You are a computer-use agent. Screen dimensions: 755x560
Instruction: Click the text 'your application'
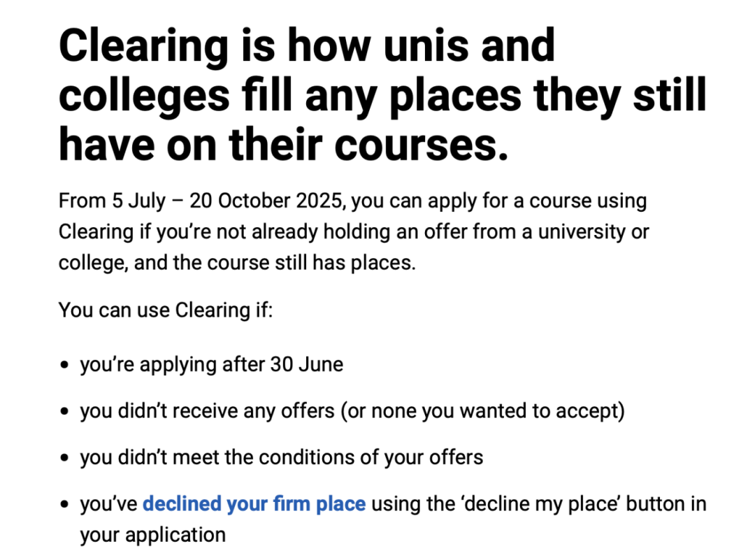(153, 536)
